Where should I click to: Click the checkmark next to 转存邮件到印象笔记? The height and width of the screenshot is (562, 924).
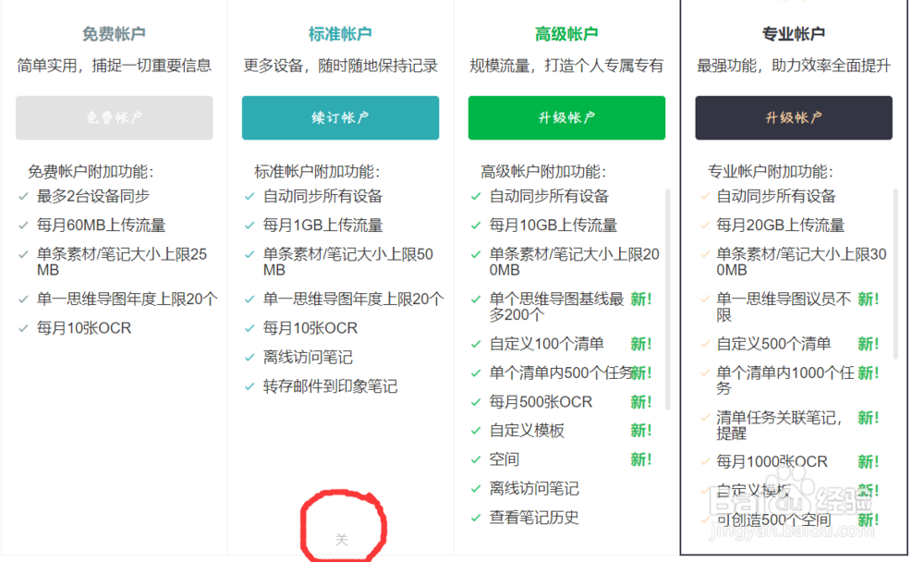(249, 387)
